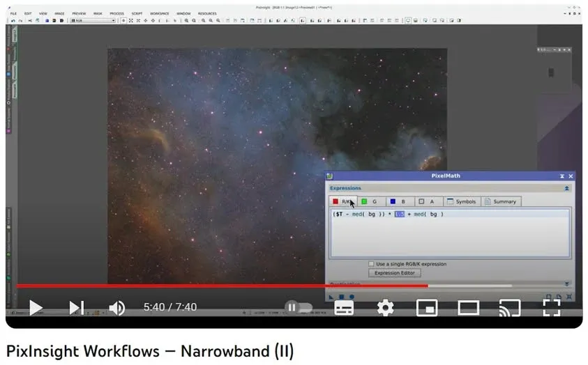Enter fullscreen mode
588x365 pixels.
[551, 308]
